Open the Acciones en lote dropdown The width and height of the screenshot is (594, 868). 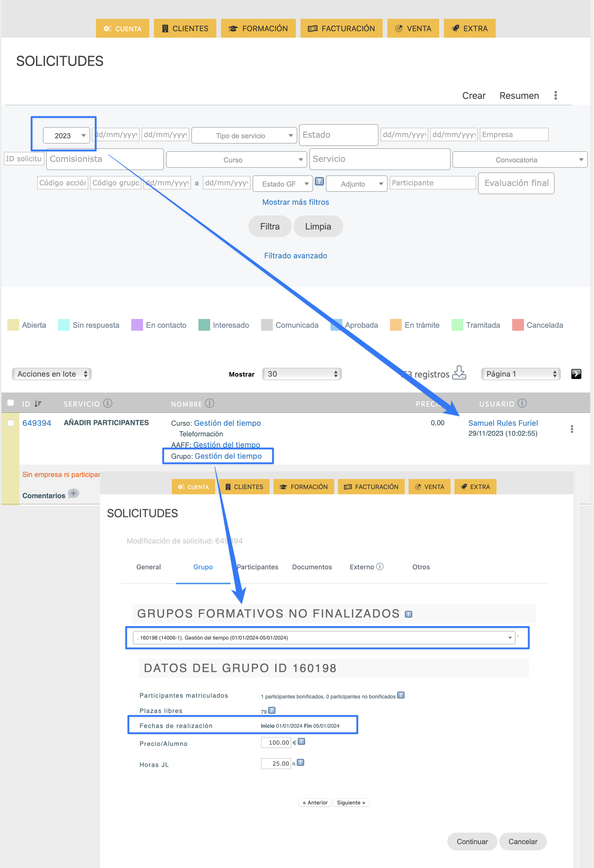[x=52, y=374]
